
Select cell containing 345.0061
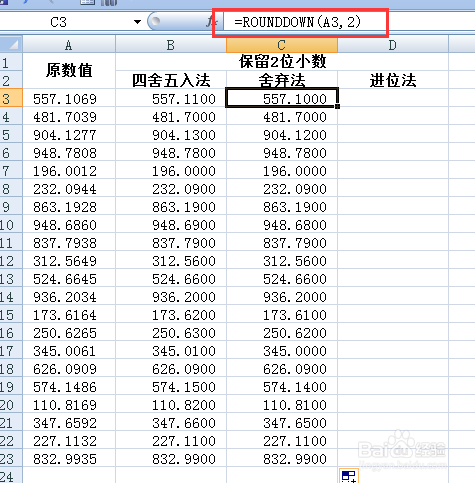tap(69, 351)
